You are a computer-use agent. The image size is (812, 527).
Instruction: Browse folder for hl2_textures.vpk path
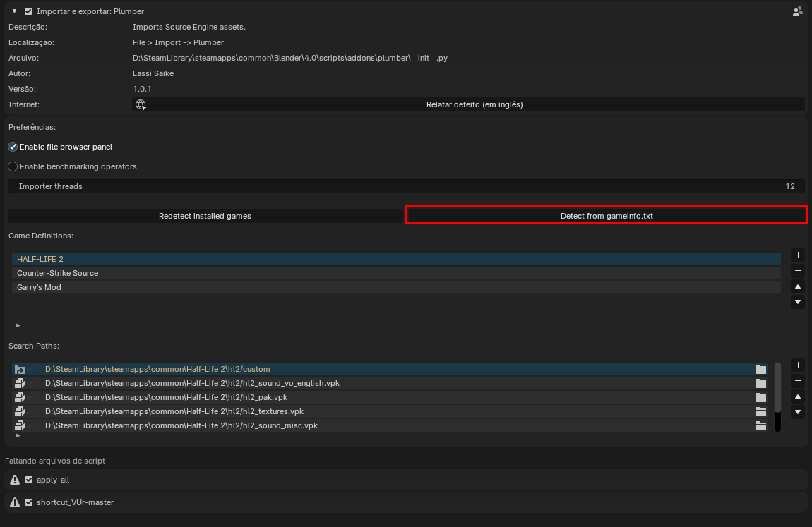tap(760, 411)
